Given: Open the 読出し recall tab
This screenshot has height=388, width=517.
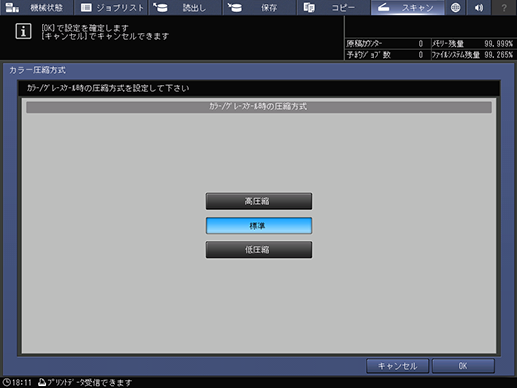Looking at the screenshot, I should pos(185,7).
